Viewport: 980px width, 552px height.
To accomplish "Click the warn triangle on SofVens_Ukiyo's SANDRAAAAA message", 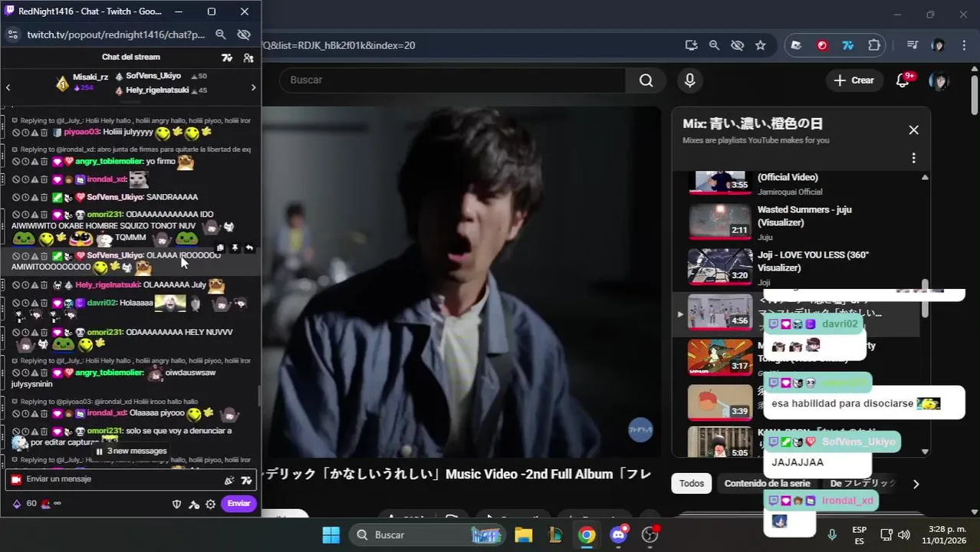I will (x=35, y=197).
